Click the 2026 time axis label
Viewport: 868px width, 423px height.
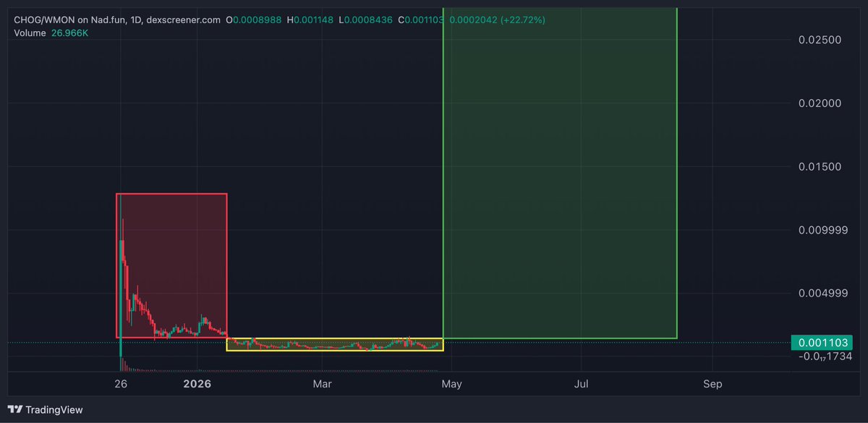coord(197,384)
